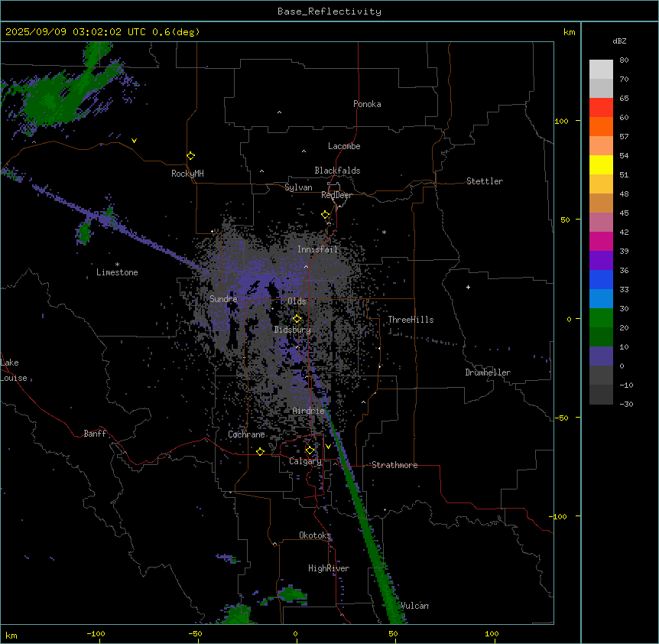
Task: Select the asterisk marker above Limestone label
Action: click(117, 265)
